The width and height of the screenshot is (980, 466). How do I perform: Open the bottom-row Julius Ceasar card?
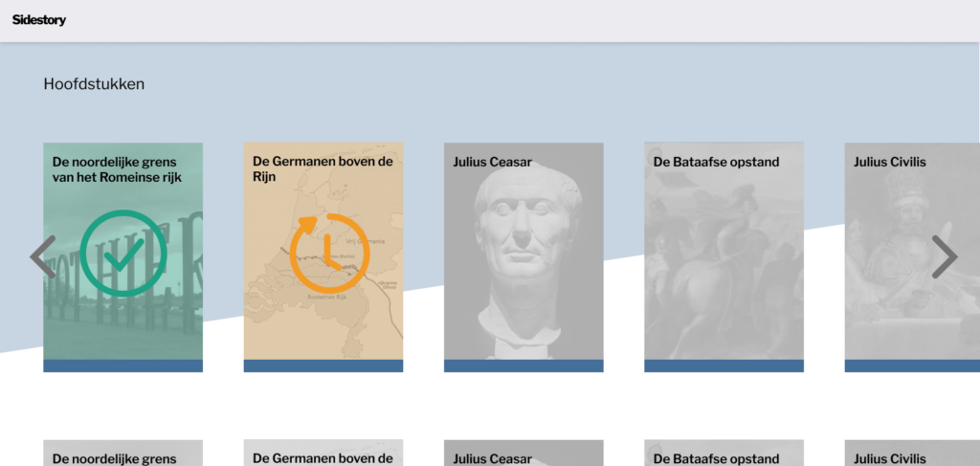tap(523, 454)
